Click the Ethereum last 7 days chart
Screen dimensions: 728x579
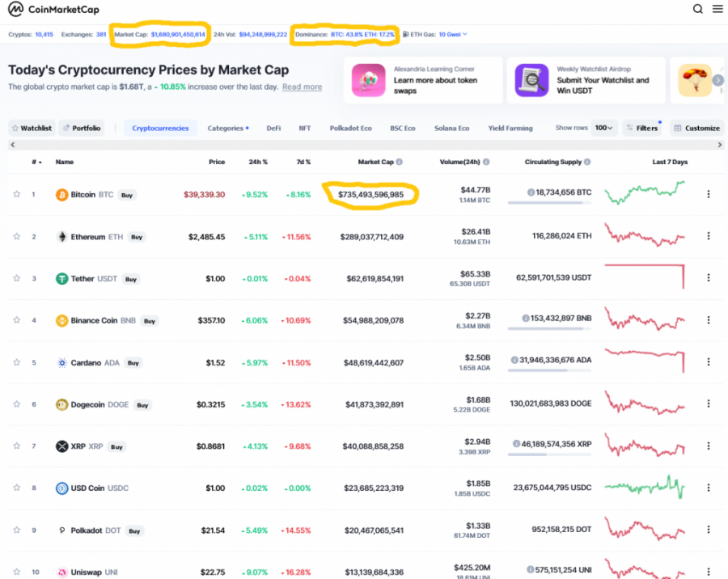[x=645, y=235]
